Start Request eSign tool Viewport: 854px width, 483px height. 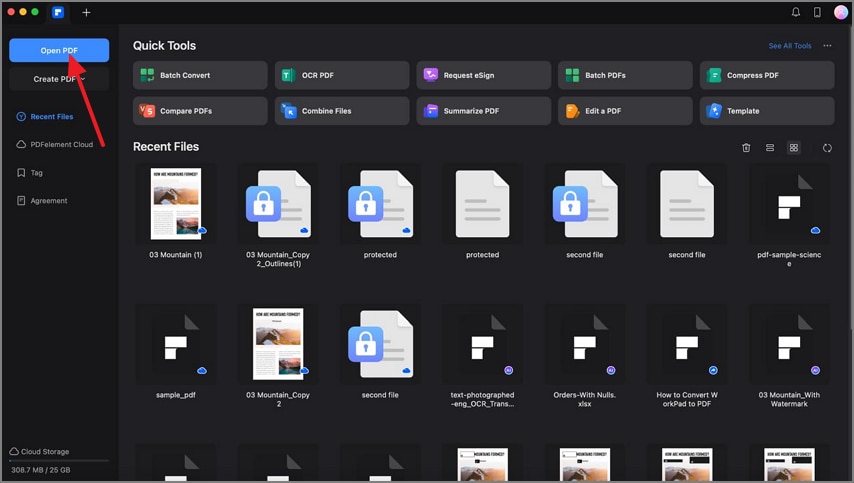pos(484,75)
